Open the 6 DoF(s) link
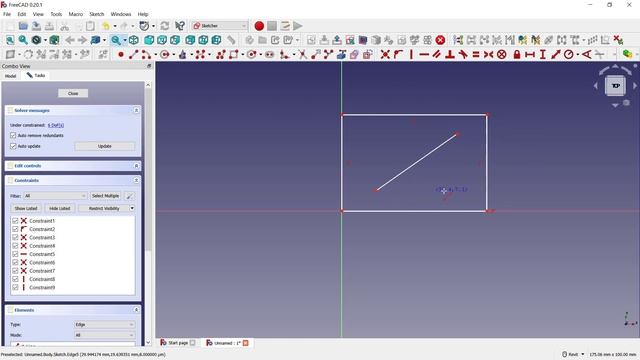Image resolution: width=640 pixels, height=360 pixels. [x=56, y=125]
